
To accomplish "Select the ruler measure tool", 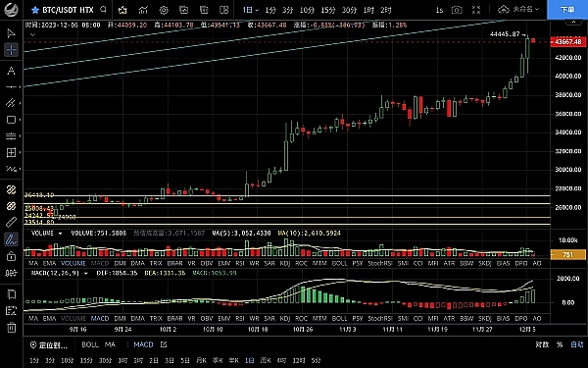I will pyautogui.click(x=11, y=222).
